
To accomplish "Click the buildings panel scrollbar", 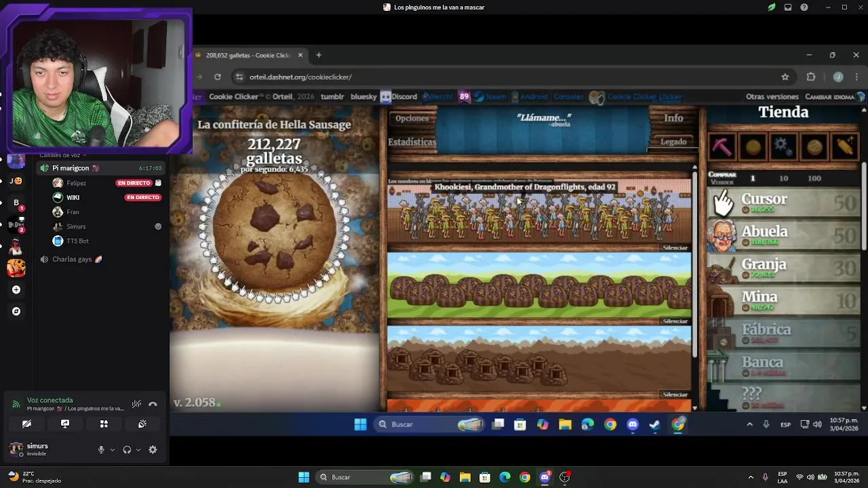I will click(x=694, y=264).
